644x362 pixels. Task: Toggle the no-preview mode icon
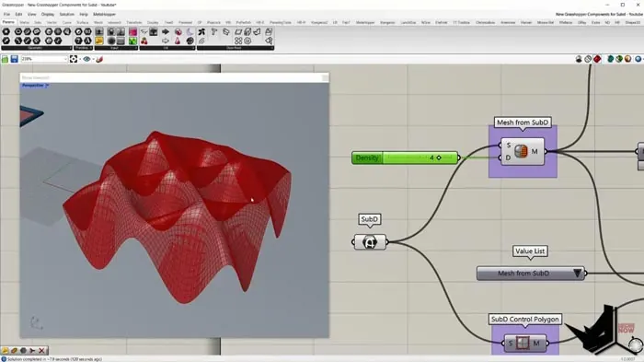(579, 59)
